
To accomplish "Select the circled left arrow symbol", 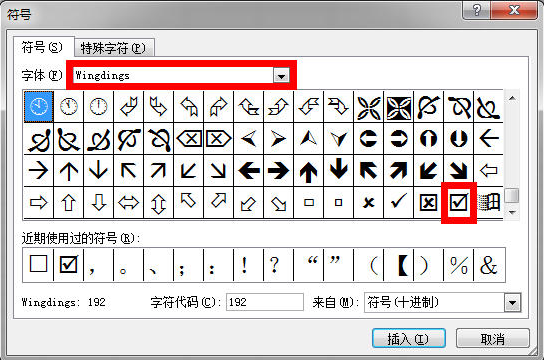I will [x=368, y=139].
